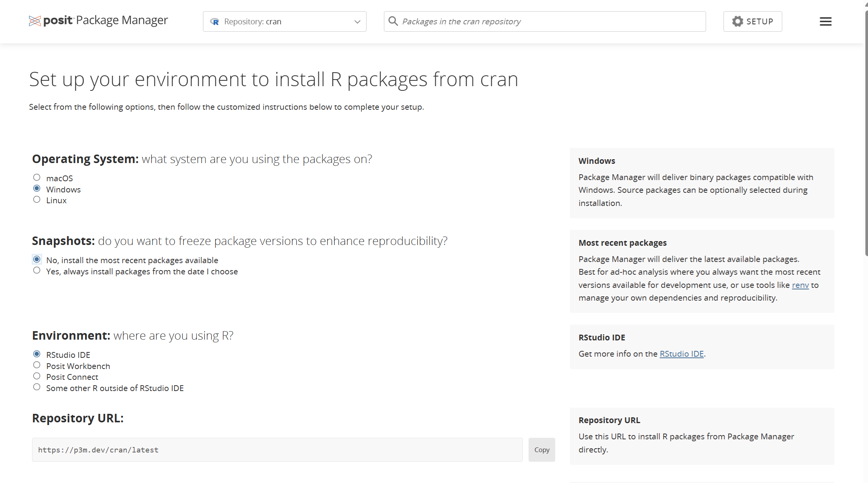The height and width of the screenshot is (483, 868).
Task: Open the hamburger menu
Action: click(x=825, y=22)
